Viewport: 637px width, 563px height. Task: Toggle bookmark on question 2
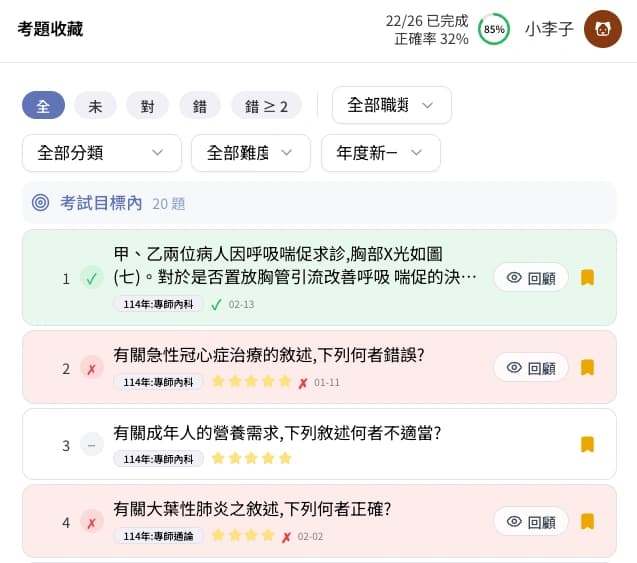click(587, 367)
